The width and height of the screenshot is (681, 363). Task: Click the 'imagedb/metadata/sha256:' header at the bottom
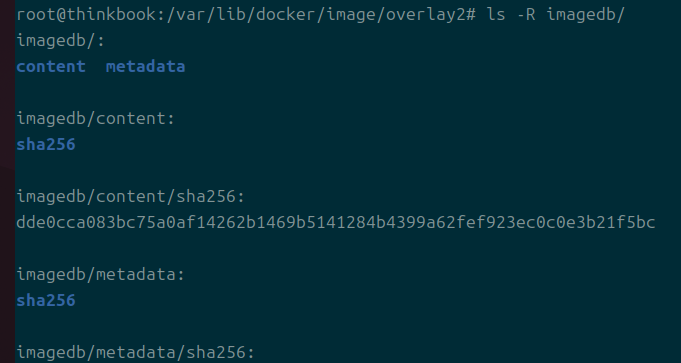pos(136,352)
